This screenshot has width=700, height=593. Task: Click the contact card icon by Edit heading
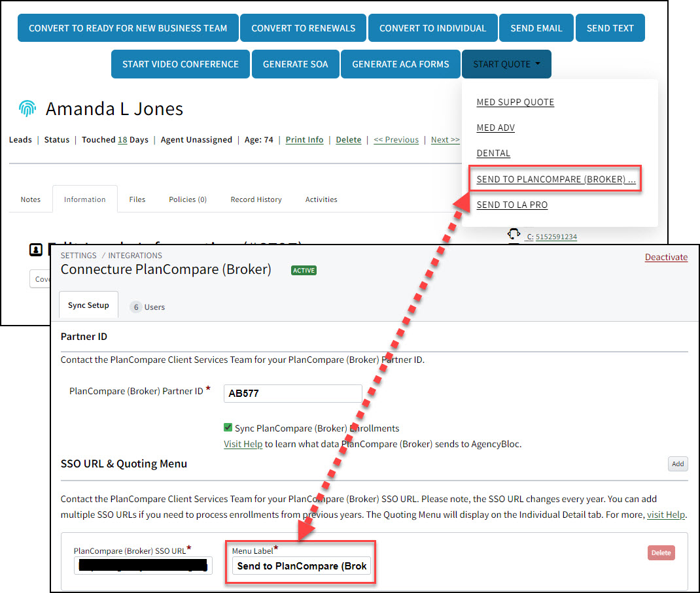pos(36,250)
